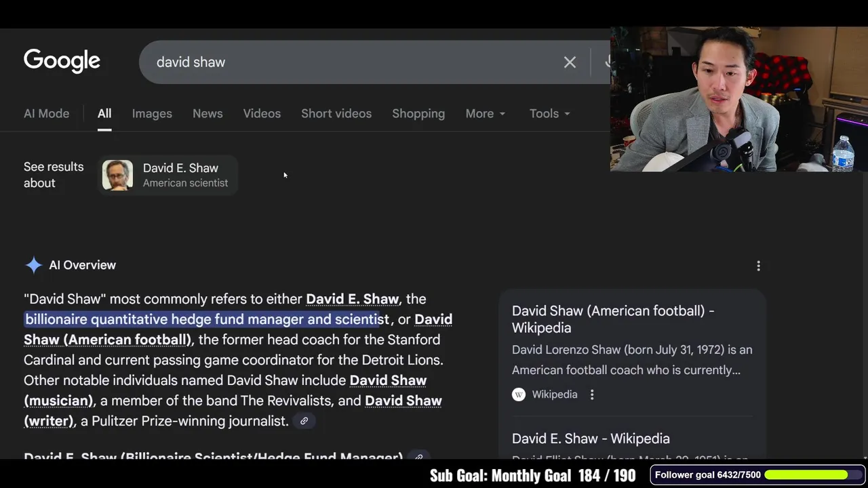Viewport: 868px width, 488px height.
Task: Click David E. Shaw portrait thumbnail
Action: tap(117, 175)
